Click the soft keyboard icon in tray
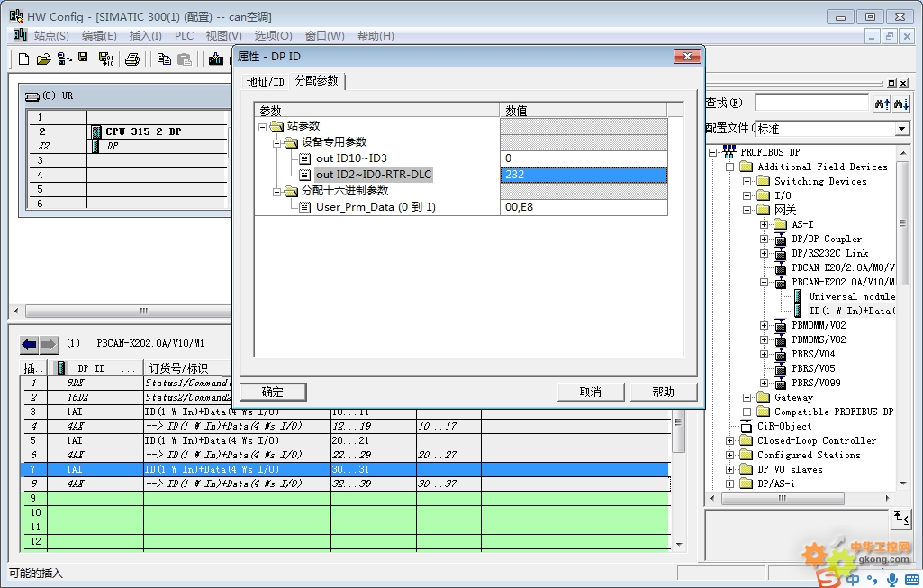 (x=912, y=579)
